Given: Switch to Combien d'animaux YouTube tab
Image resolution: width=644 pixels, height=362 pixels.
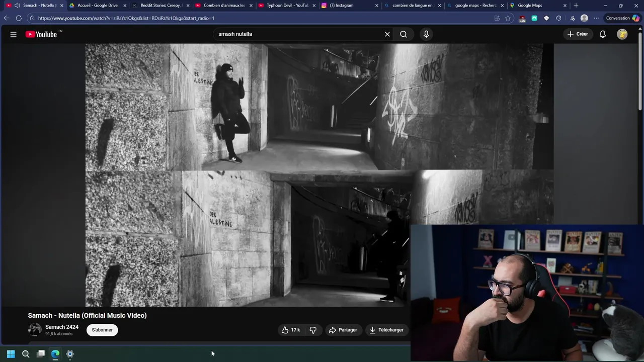Looking at the screenshot, I should 224,6.
